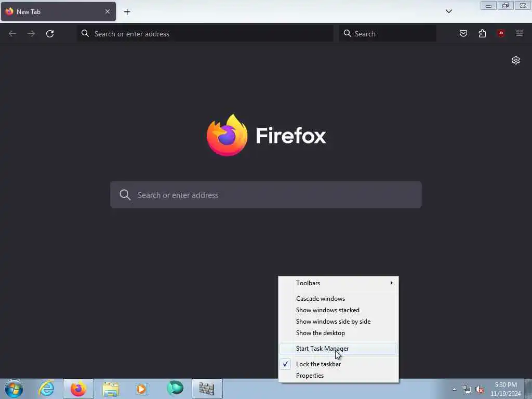Click the Firefox forward arrow
The height and width of the screenshot is (399, 532).
pos(31,34)
